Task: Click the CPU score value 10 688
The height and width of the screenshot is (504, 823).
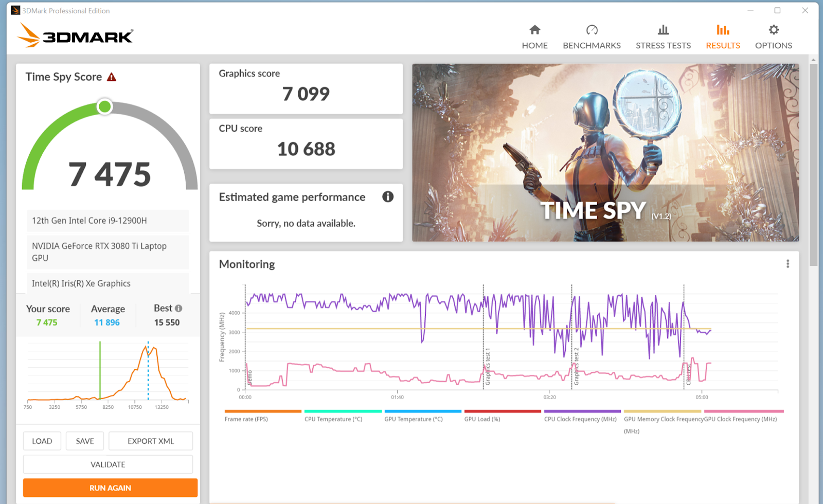Action: click(x=306, y=149)
